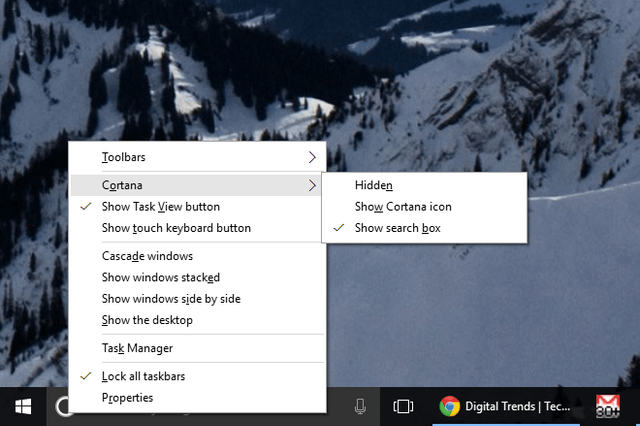The height and width of the screenshot is (426, 640).
Task: Open the Gmail taskbar icon
Action: tap(608, 406)
